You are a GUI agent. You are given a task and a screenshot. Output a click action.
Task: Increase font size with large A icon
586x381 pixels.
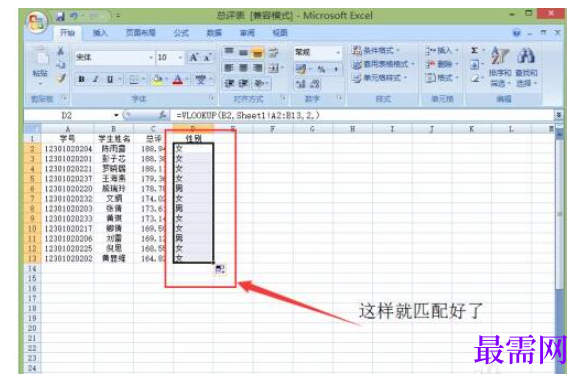coord(194,57)
